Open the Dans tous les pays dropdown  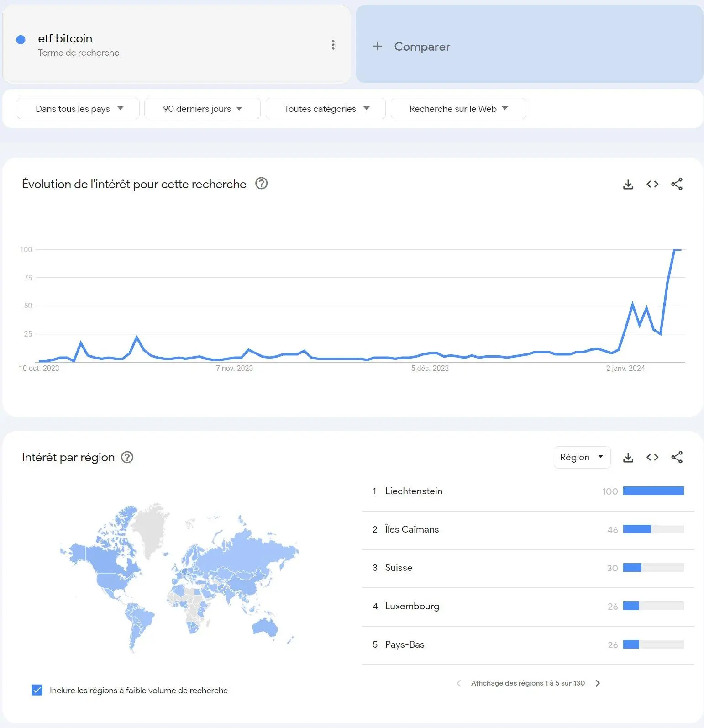pos(78,109)
